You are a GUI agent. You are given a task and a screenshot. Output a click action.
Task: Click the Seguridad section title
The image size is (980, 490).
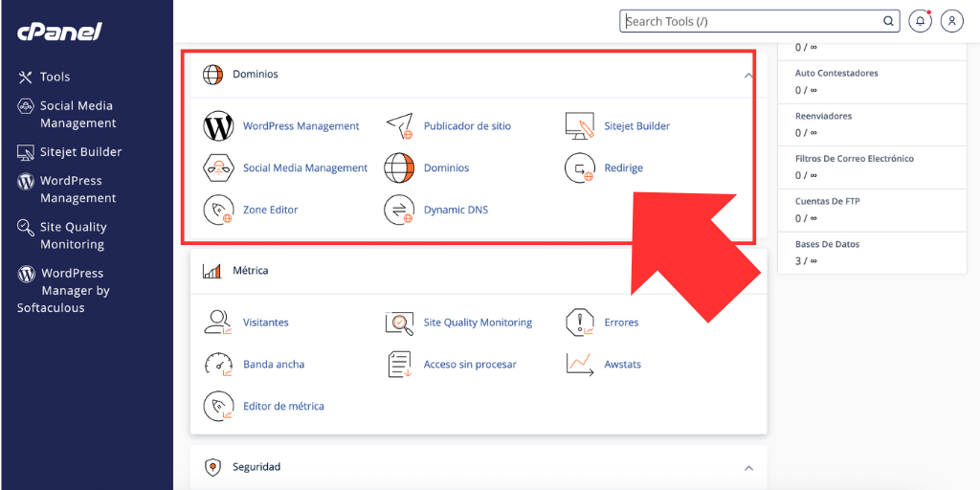256,467
